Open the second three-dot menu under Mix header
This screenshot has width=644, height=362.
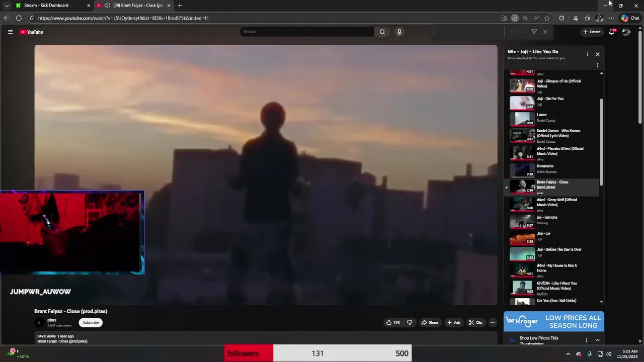[x=598, y=65]
